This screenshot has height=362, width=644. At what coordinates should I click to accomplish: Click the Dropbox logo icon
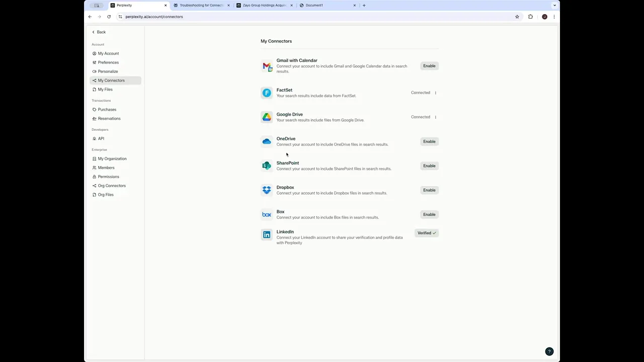(267, 190)
